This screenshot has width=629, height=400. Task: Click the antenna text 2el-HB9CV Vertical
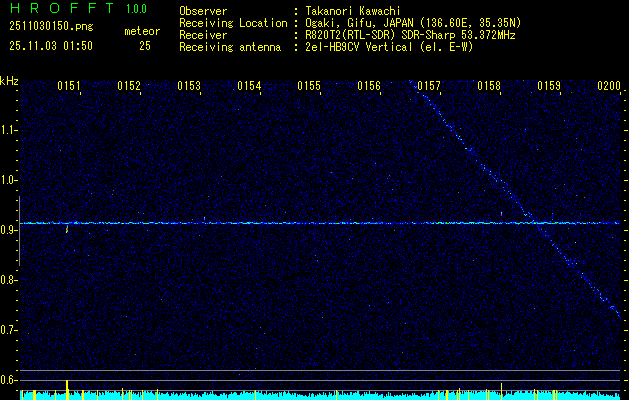point(359,47)
